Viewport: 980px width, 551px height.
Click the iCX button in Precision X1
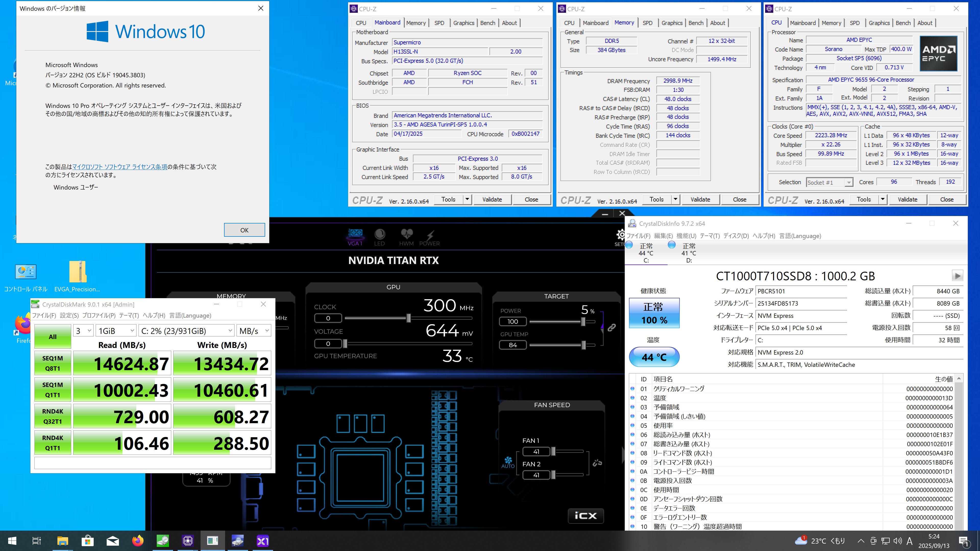[586, 516]
